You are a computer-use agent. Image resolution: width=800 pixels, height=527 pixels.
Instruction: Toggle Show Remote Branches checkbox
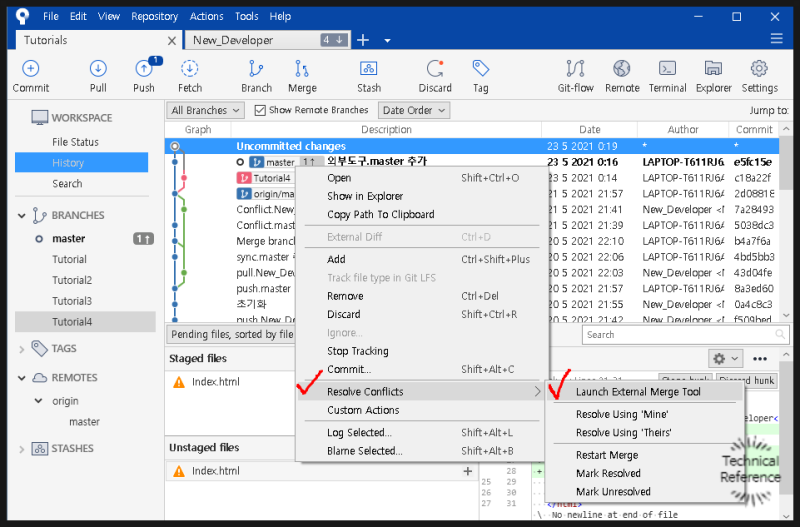click(260, 110)
